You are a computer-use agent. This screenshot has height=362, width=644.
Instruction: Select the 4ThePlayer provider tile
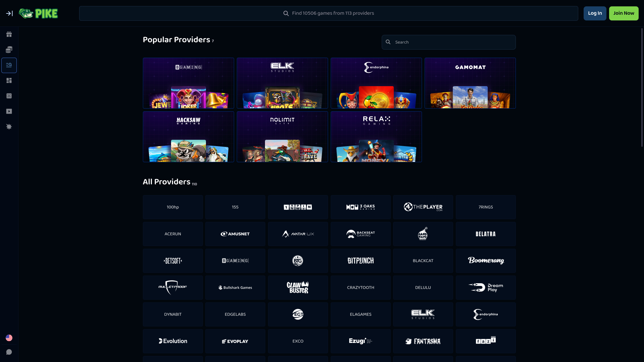coord(423,207)
